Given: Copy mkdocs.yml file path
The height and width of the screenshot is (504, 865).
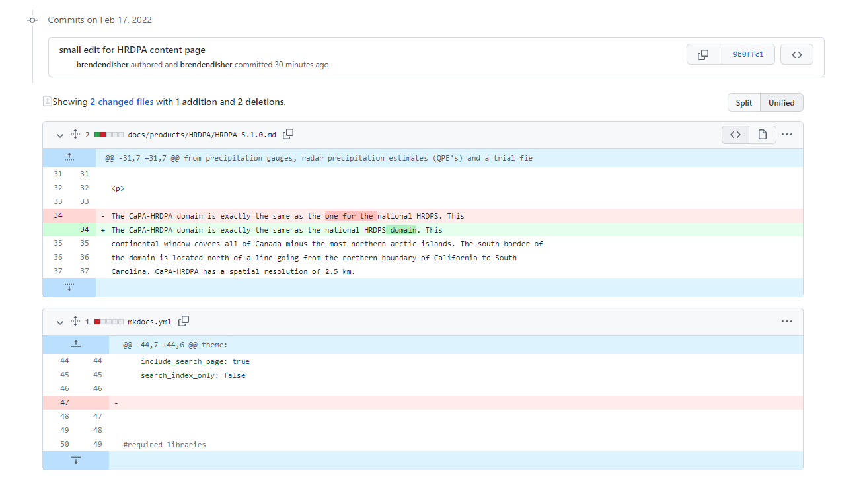Looking at the screenshot, I should point(184,321).
